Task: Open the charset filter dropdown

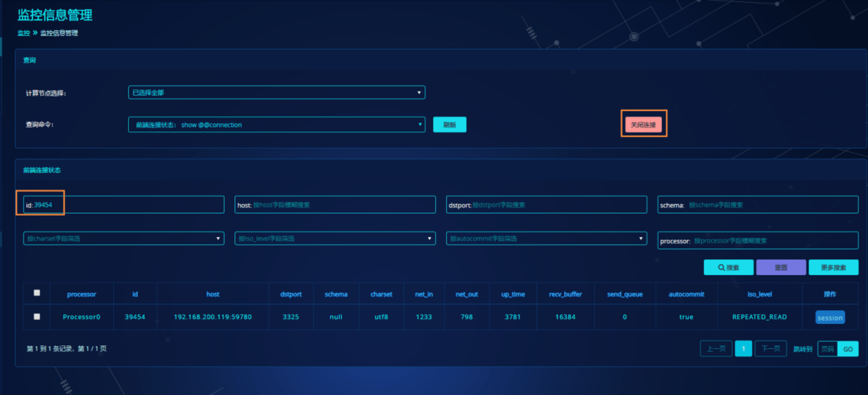Action: [x=123, y=238]
